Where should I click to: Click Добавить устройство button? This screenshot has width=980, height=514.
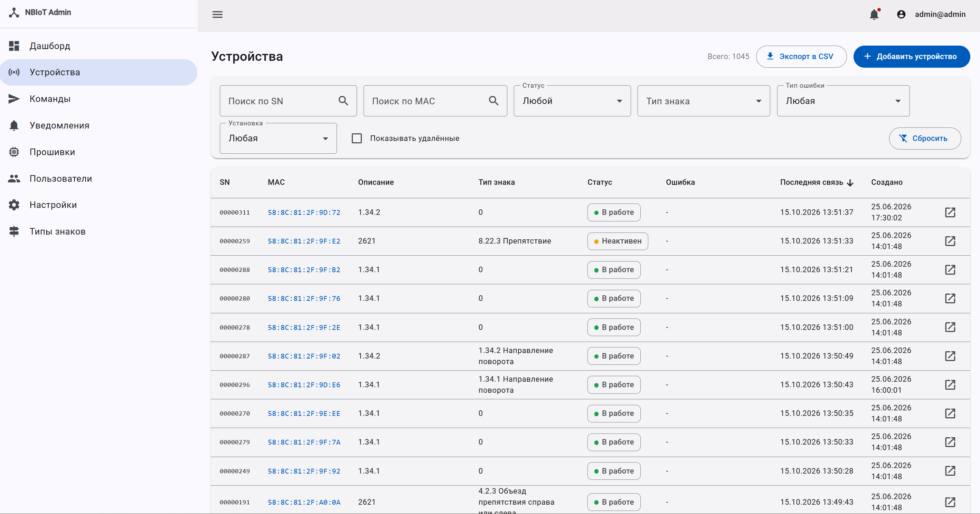(911, 57)
